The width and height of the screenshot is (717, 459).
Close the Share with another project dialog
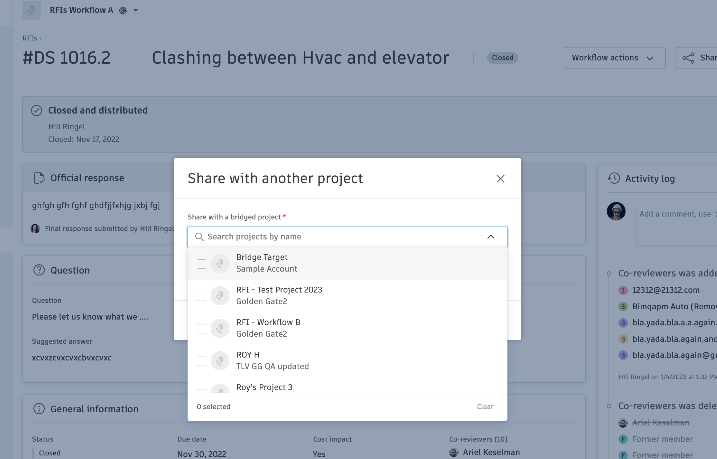500,179
